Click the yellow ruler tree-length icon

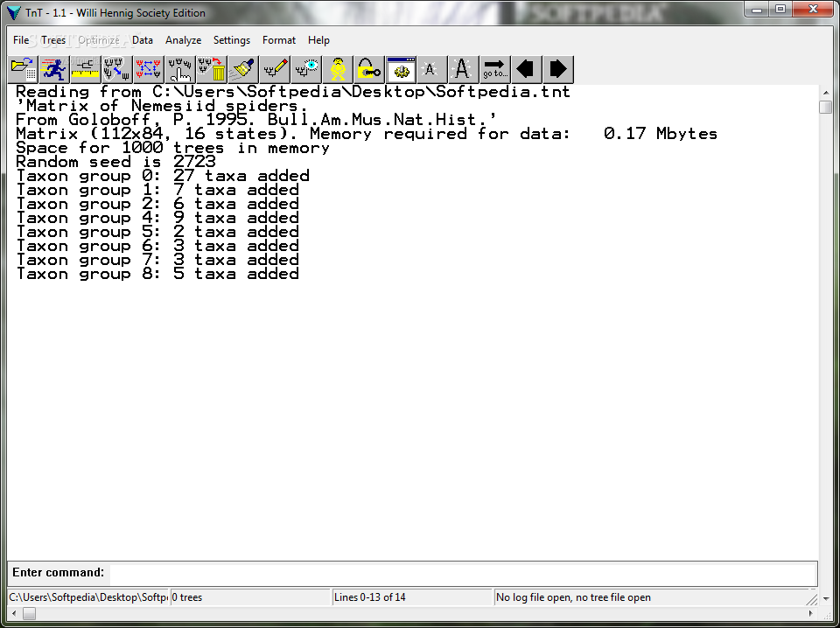(x=86, y=70)
